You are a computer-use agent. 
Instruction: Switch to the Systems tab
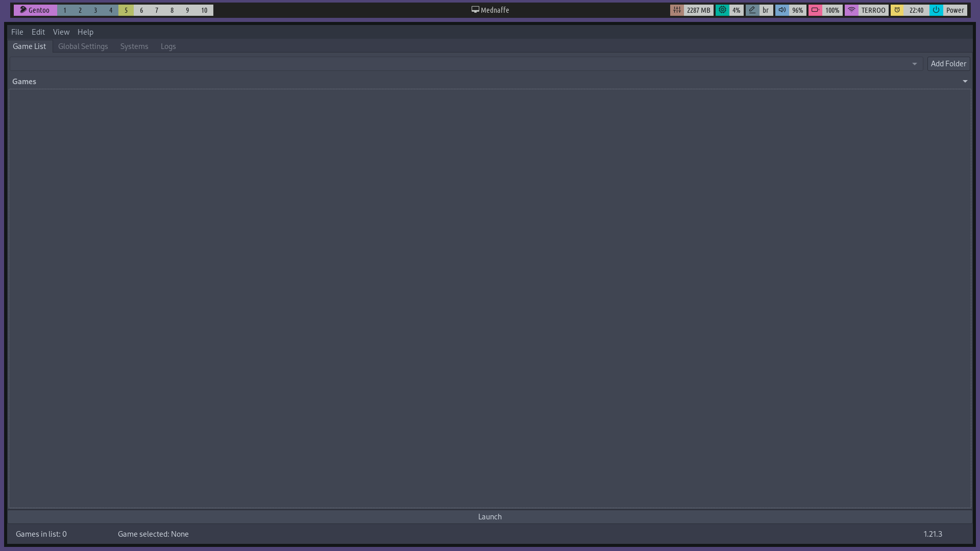pyautogui.click(x=134, y=46)
